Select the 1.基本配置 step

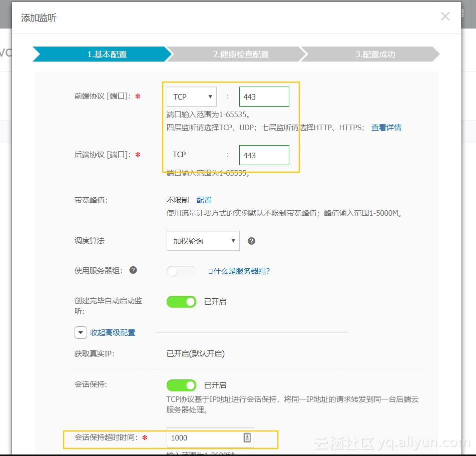click(103, 54)
